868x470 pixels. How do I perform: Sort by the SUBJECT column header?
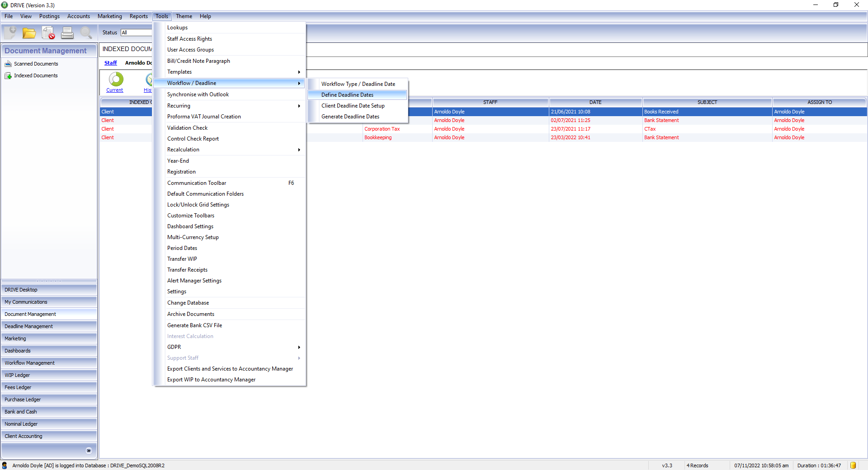pos(707,103)
